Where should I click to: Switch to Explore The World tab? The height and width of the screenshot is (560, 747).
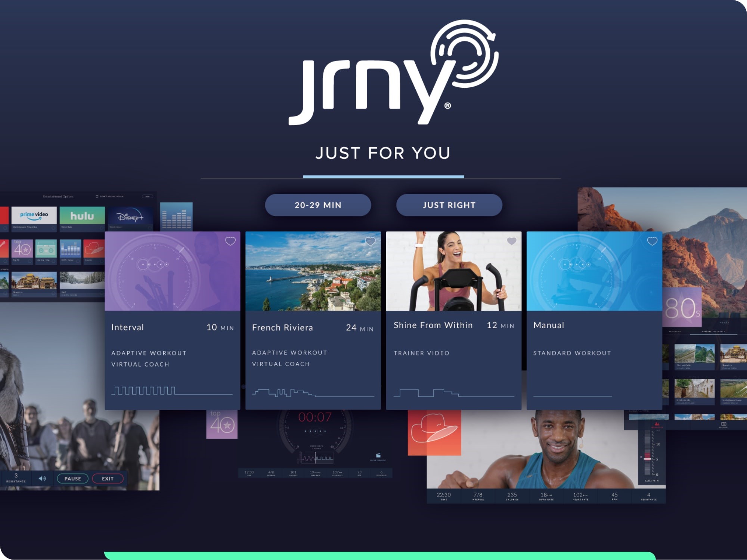point(713,332)
